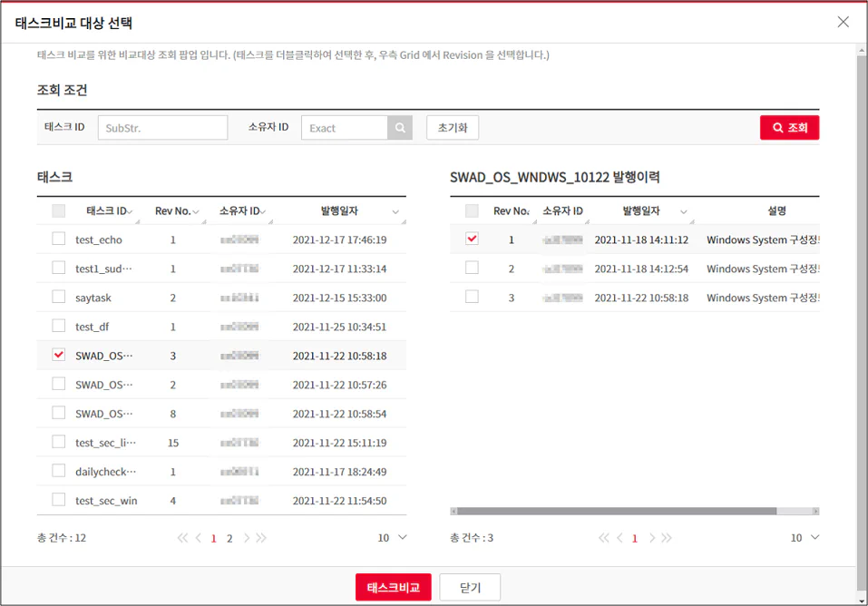Screen dimensions: 868x606
Task: Select the test_sec_win task name
Action: pyautogui.click(x=106, y=501)
